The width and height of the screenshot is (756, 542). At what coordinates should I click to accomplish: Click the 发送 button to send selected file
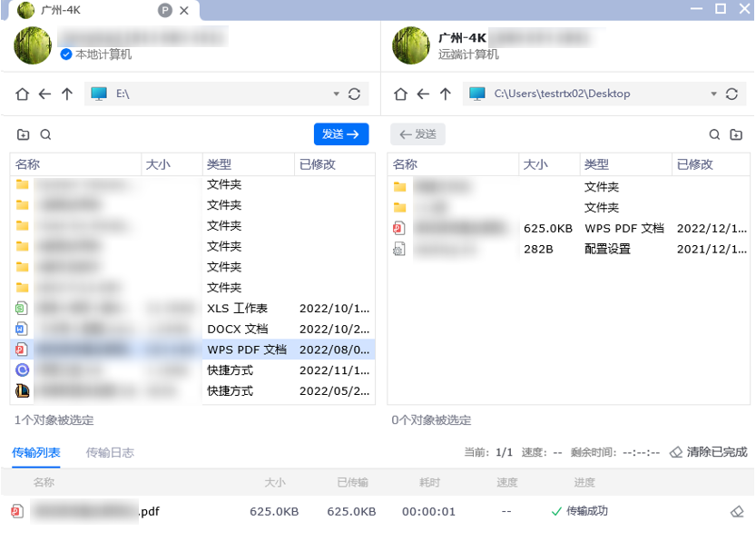340,133
